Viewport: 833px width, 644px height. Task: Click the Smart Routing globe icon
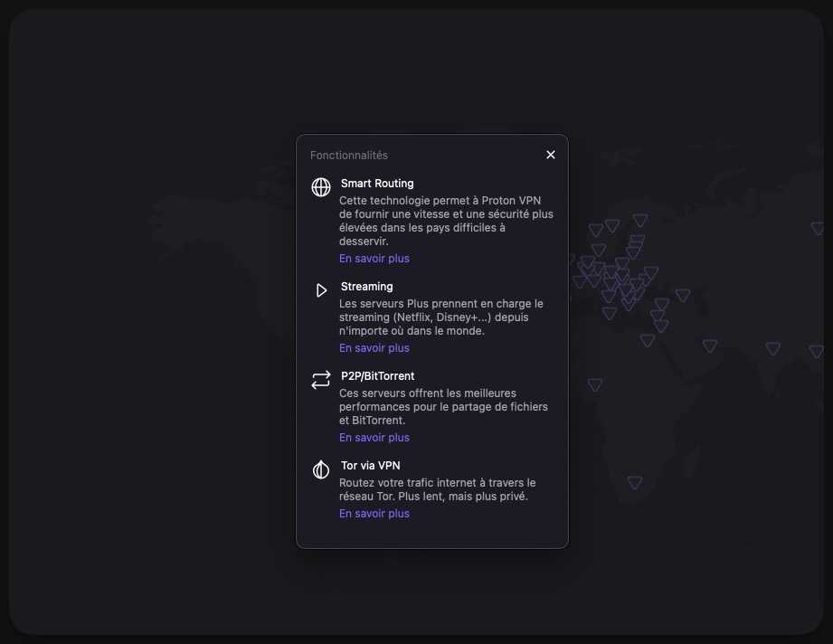(x=321, y=187)
